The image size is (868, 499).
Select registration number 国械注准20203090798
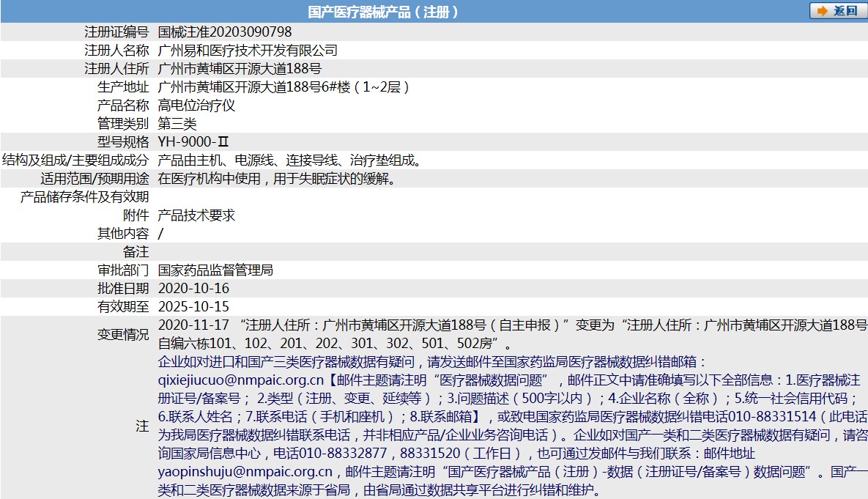click(x=225, y=32)
